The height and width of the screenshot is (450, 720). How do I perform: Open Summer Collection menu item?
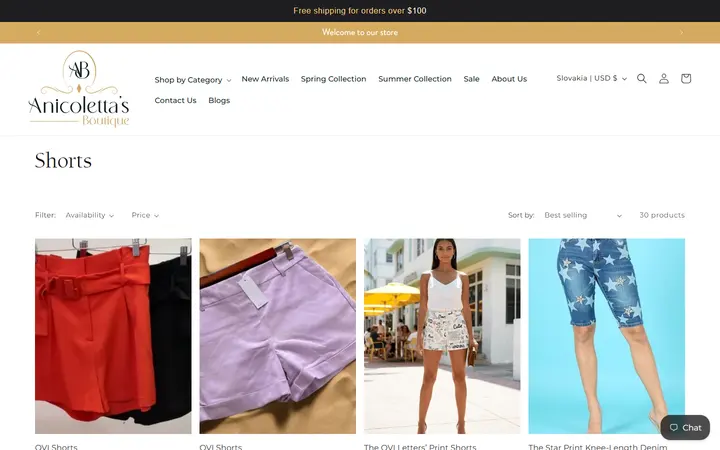click(x=415, y=79)
